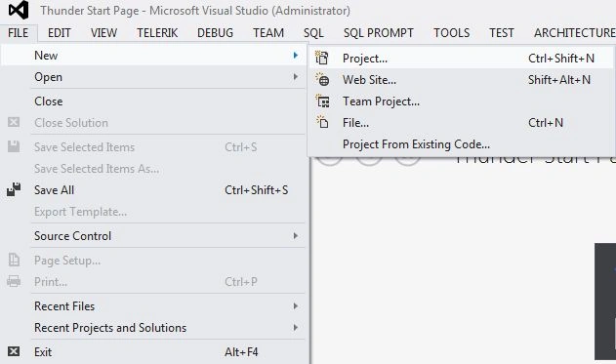The image size is (616, 364).
Task: Open the TOOLS menu
Action: click(x=451, y=32)
